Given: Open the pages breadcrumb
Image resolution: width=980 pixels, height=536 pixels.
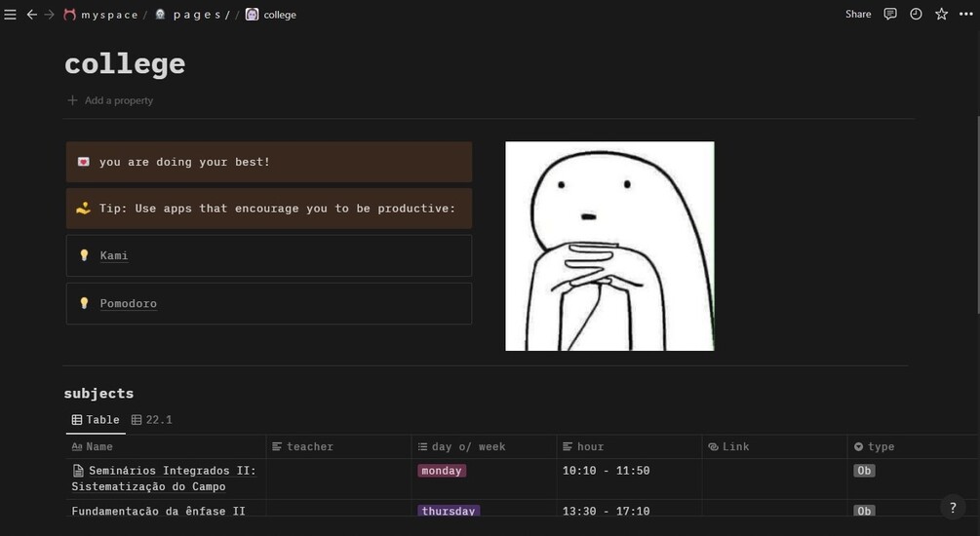Looking at the screenshot, I should click(x=192, y=15).
